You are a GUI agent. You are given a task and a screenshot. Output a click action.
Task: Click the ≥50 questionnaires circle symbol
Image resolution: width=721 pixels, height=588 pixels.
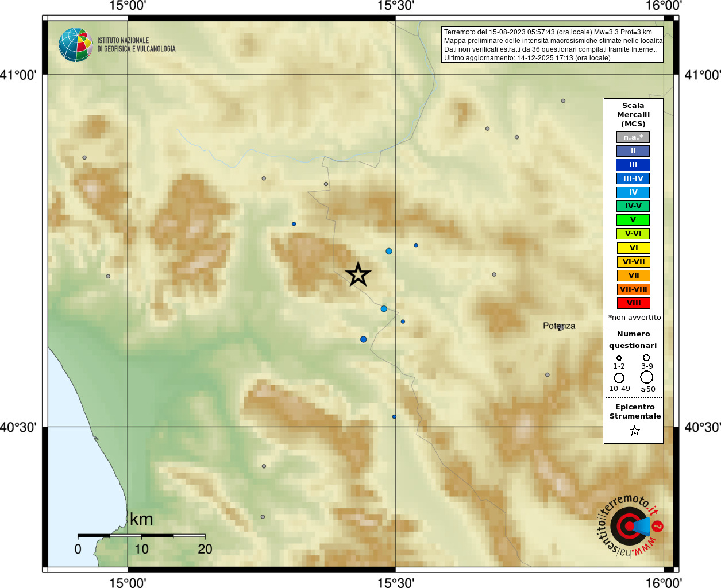tap(647, 377)
